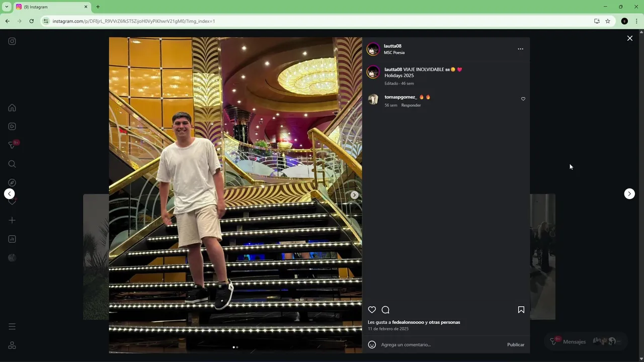Image resolution: width=644 pixels, height=362 pixels.
Task: Open lautta08 username in the caption
Action: tap(393, 69)
